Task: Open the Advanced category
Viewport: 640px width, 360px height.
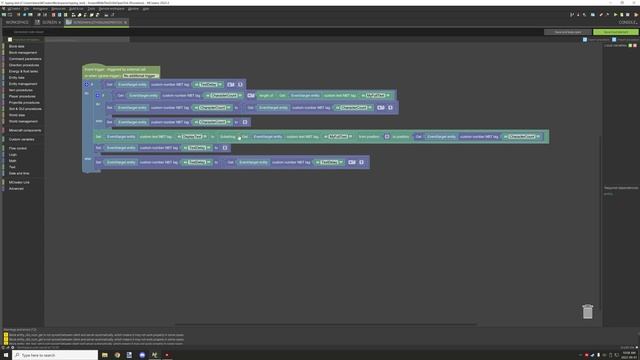Action: click(16, 189)
